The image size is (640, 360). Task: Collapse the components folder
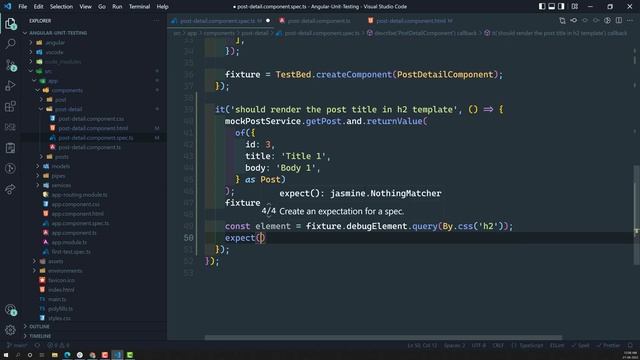(x=38, y=90)
